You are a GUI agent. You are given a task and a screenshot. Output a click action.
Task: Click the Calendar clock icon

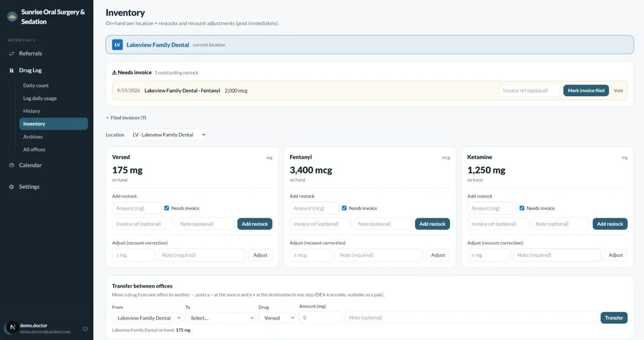pyautogui.click(x=12, y=165)
